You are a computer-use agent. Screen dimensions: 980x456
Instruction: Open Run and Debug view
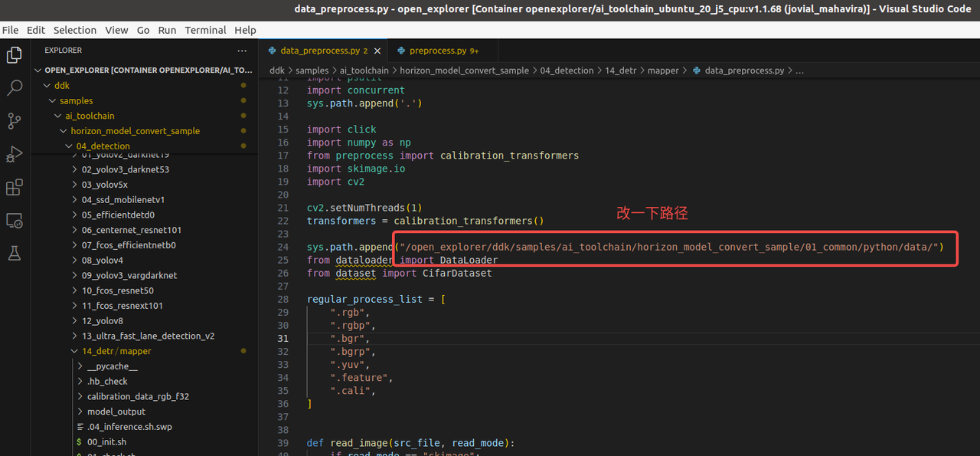coord(14,154)
